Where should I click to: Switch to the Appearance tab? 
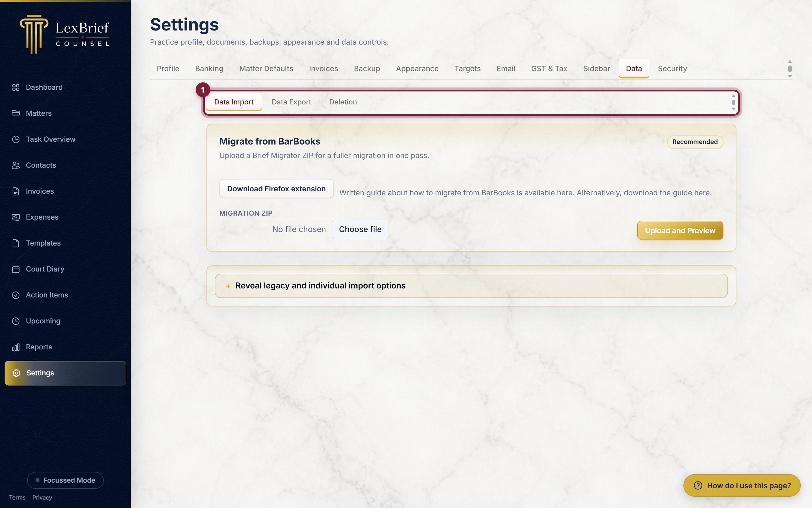click(x=417, y=69)
